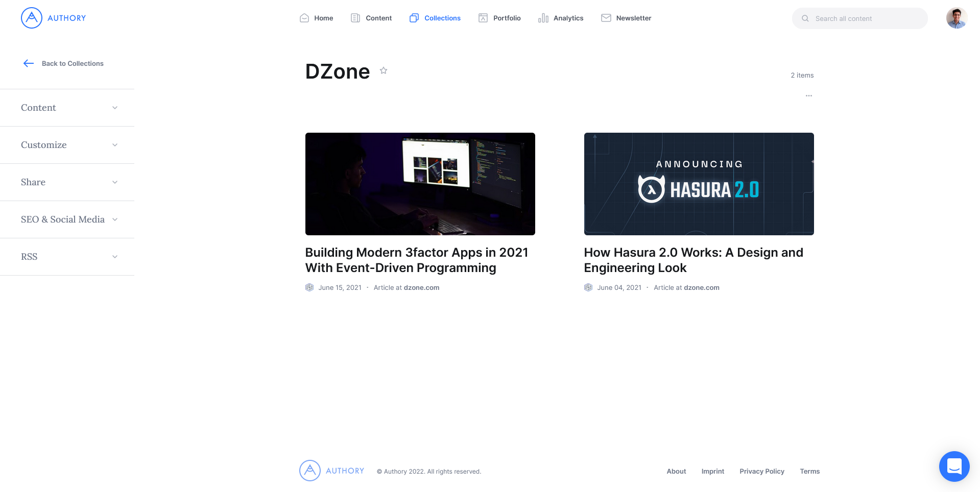Select the Collections tab

coord(435,18)
